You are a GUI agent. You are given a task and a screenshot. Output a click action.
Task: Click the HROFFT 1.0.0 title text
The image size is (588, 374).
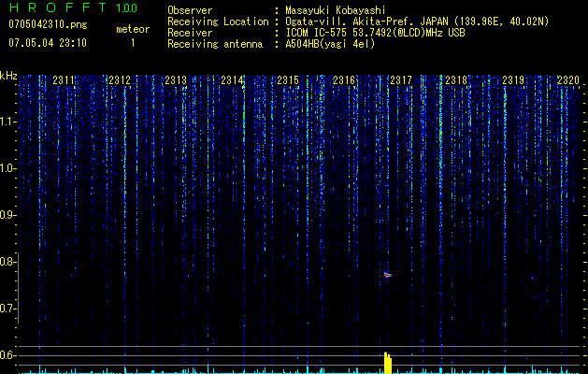pos(73,7)
